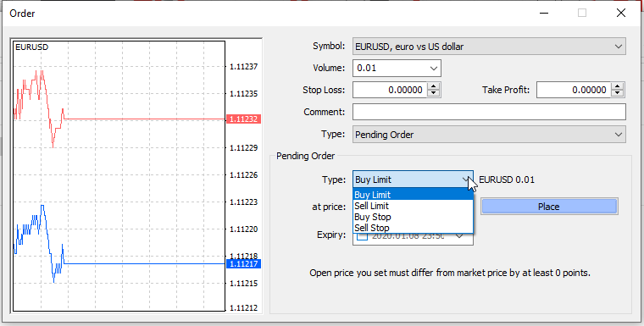Decrease Take Profit with the down arrow
The width and height of the screenshot is (644, 326).
coord(617,93)
